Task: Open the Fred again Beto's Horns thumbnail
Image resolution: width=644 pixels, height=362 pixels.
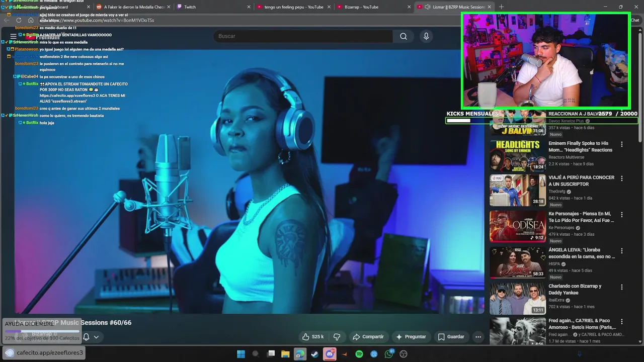Action: click(x=518, y=331)
